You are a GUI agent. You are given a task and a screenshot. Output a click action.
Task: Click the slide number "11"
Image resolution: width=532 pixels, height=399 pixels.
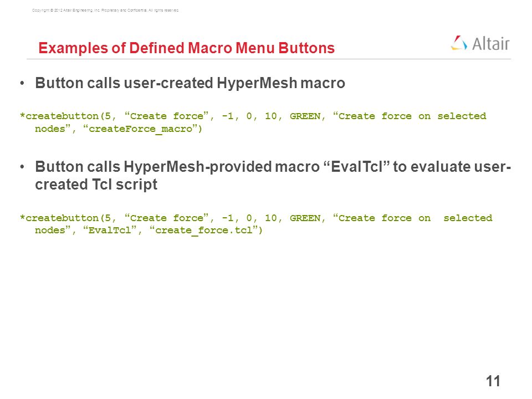(493, 381)
